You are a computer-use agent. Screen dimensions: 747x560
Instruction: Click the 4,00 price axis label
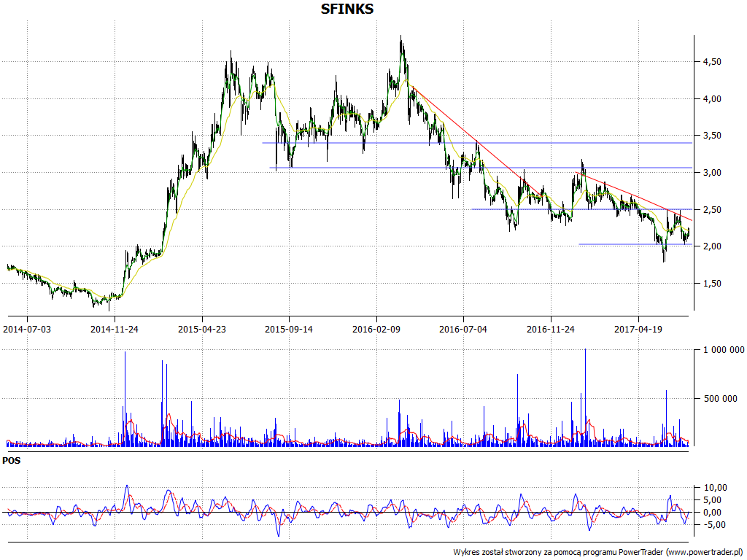[712, 99]
